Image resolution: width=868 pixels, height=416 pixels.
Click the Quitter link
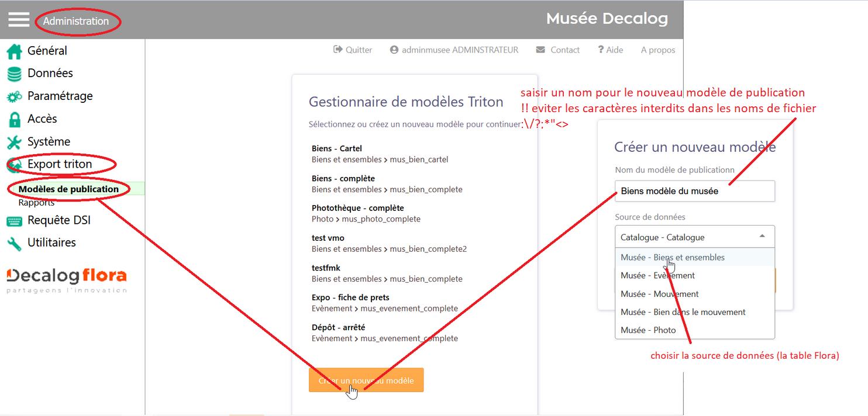click(x=359, y=50)
